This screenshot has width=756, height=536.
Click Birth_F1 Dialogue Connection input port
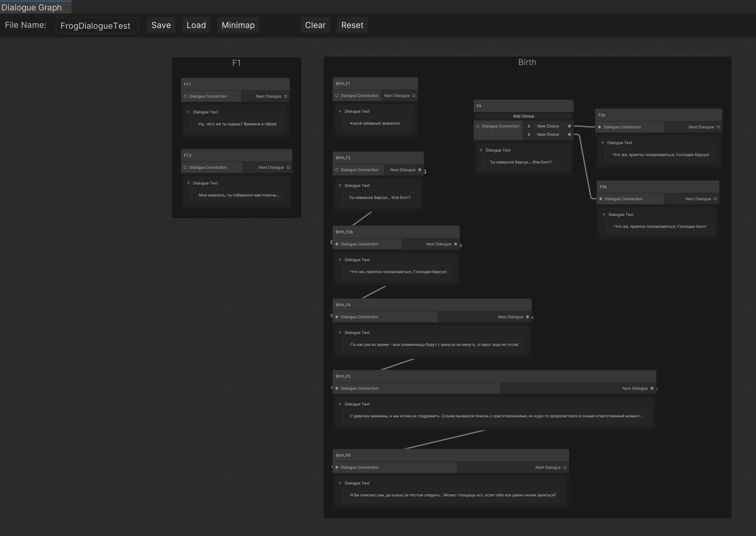click(x=337, y=96)
